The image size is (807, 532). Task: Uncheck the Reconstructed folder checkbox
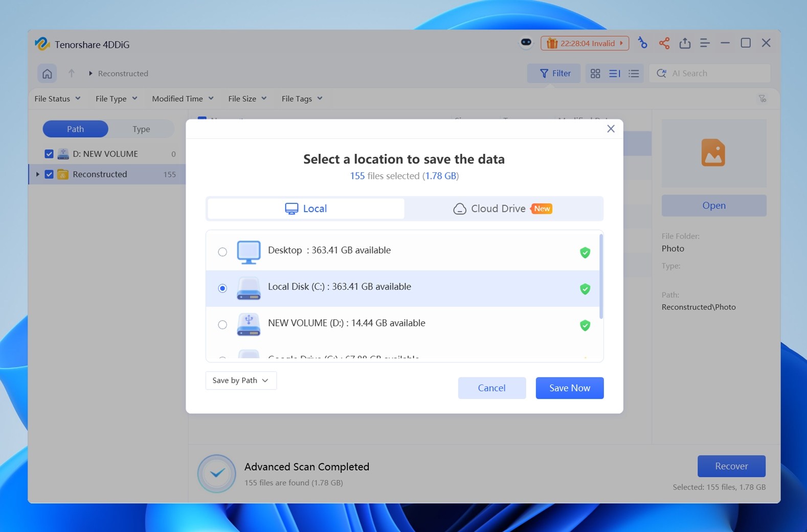pos(49,174)
